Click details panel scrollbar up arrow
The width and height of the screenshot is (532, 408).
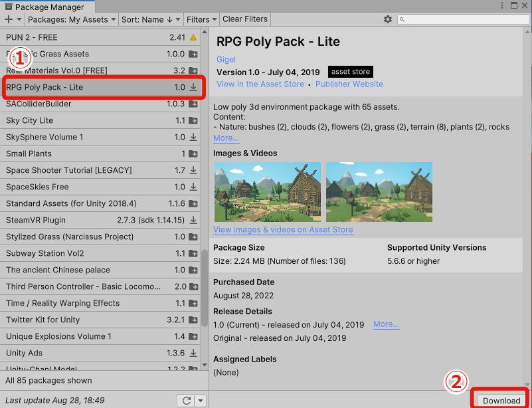[527, 33]
